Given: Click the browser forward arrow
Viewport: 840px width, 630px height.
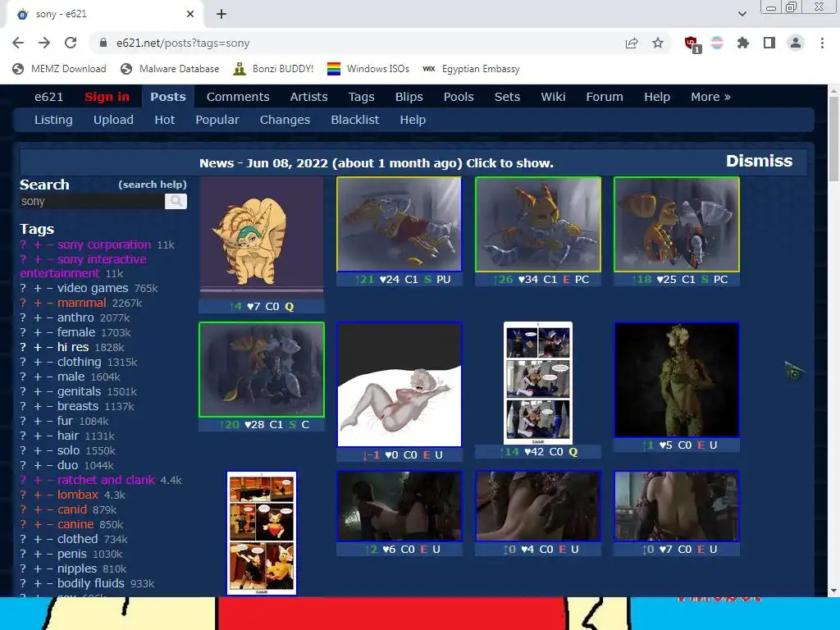Looking at the screenshot, I should tap(44, 43).
